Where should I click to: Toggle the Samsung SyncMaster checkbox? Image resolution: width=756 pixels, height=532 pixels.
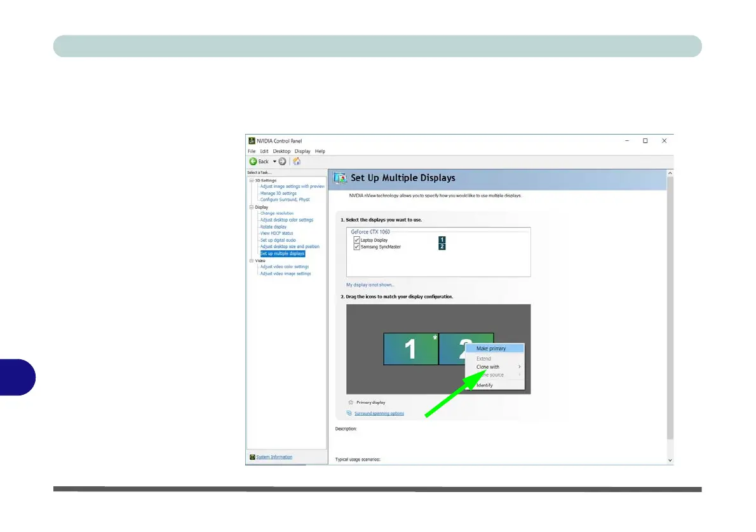click(357, 247)
